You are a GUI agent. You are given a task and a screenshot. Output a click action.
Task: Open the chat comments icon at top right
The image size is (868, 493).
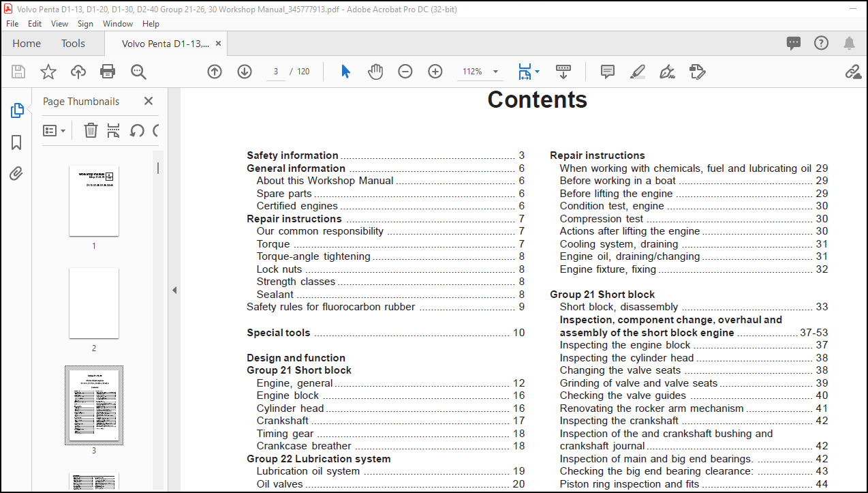(794, 44)
